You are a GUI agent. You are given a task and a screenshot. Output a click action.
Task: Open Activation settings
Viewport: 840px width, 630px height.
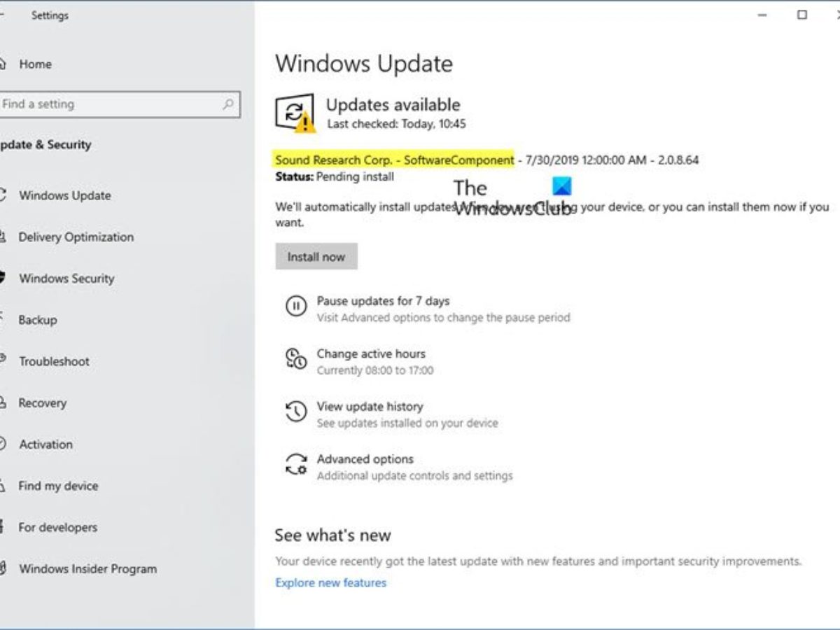click(x=45, y=444)
